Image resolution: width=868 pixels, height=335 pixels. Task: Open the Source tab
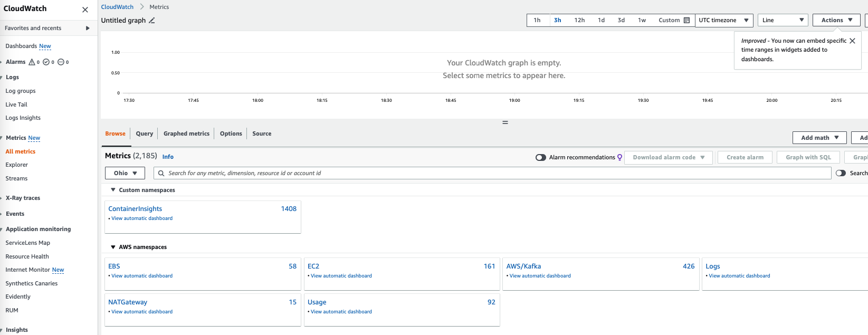(262, 133)
